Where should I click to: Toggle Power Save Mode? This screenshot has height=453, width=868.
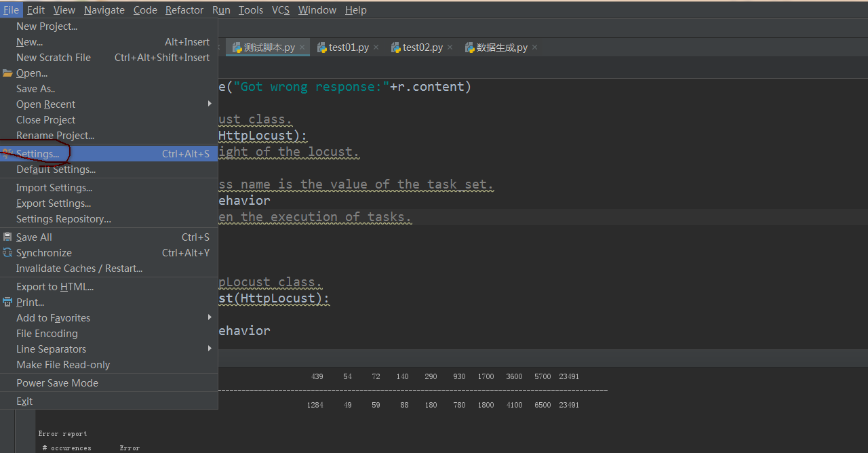coord(57,383)
